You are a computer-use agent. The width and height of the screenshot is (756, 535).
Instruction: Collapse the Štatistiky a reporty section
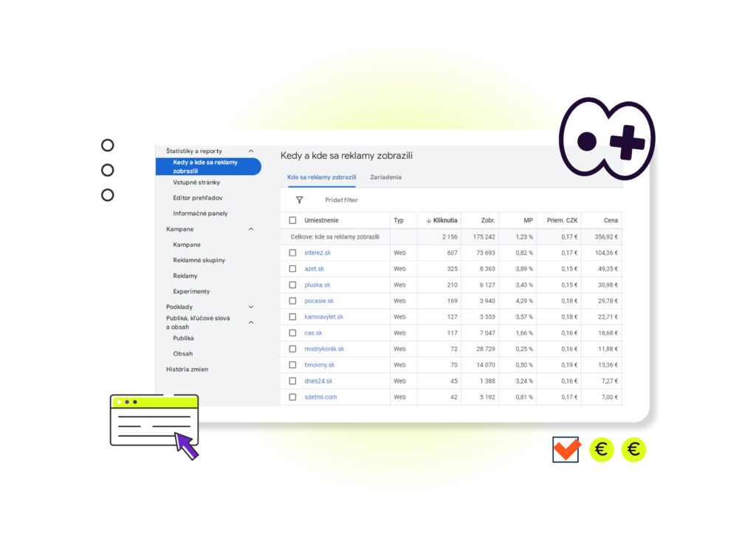251,151
